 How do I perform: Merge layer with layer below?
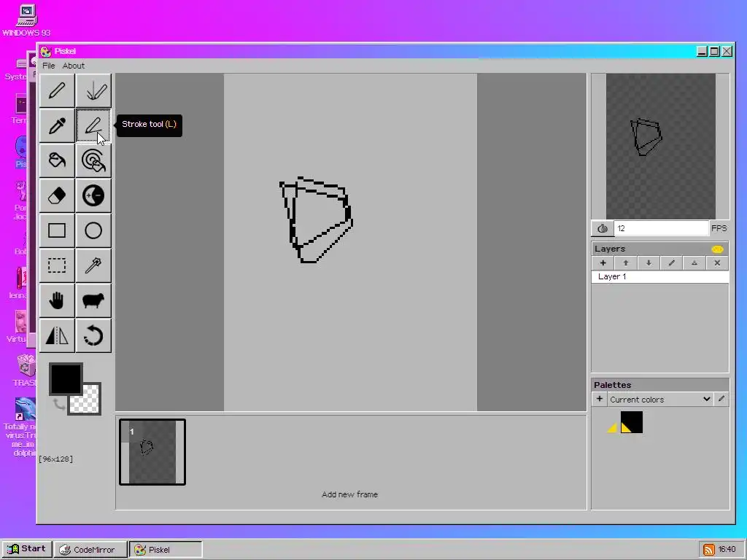pos(694,262)
